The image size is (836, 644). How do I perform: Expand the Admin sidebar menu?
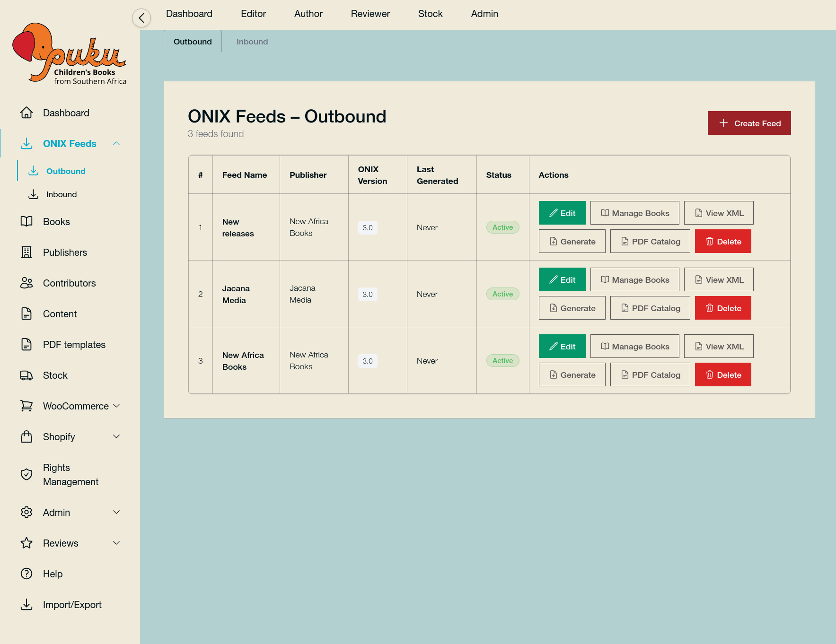tap(116, 513)
